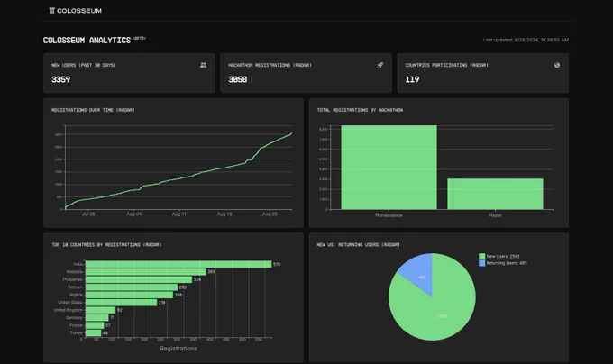Click the Renaissance bar in hackathon chart
Screen dimensions: 613x364
(x=389, y=168)
